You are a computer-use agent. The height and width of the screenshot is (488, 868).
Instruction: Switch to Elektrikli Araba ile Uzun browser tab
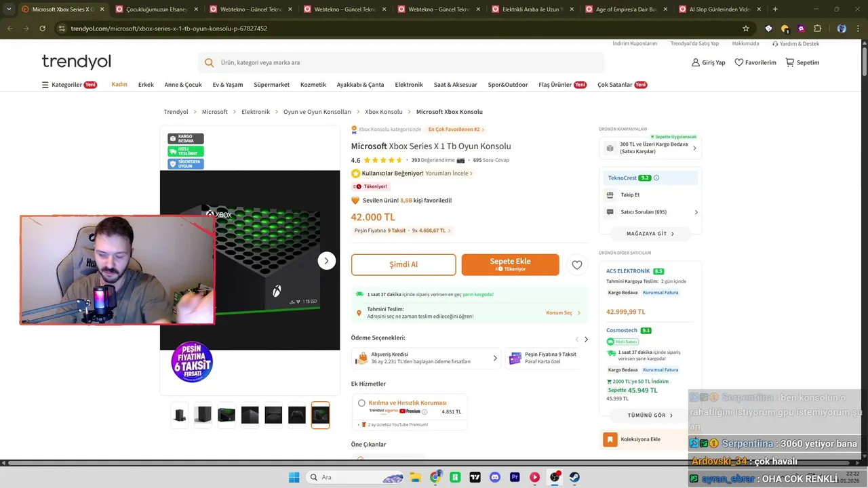[x=532, y=9]
